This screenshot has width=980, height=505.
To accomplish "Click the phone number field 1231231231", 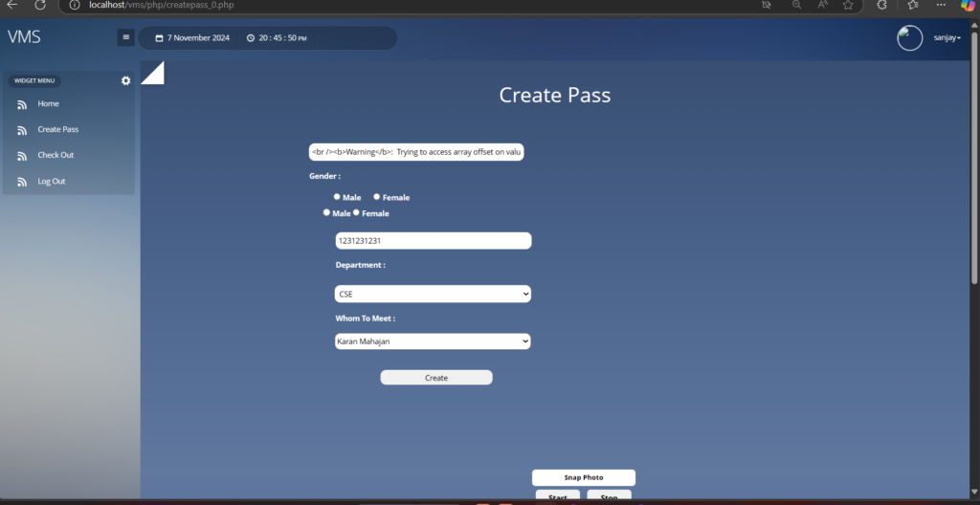I will point(434,241).
